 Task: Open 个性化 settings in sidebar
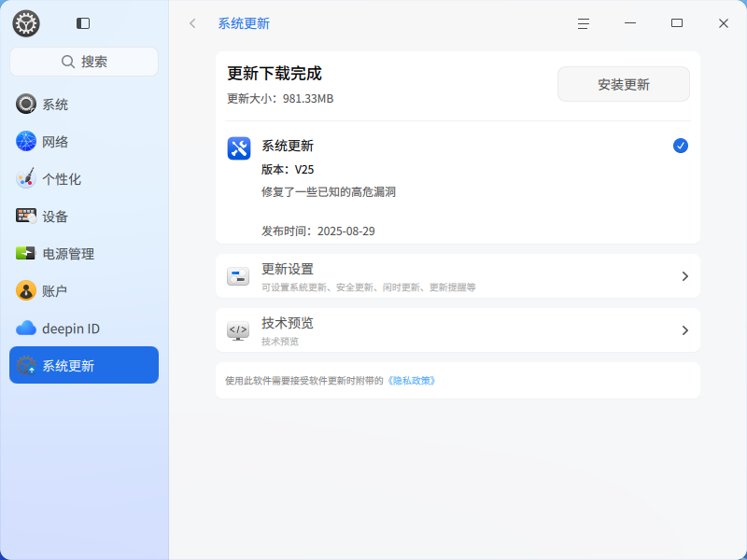[x=84, y=178]
